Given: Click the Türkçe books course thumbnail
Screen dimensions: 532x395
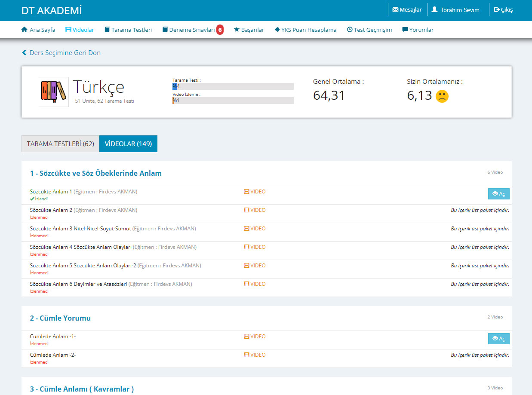Looking at the screenshot, I should pos(54,92).
